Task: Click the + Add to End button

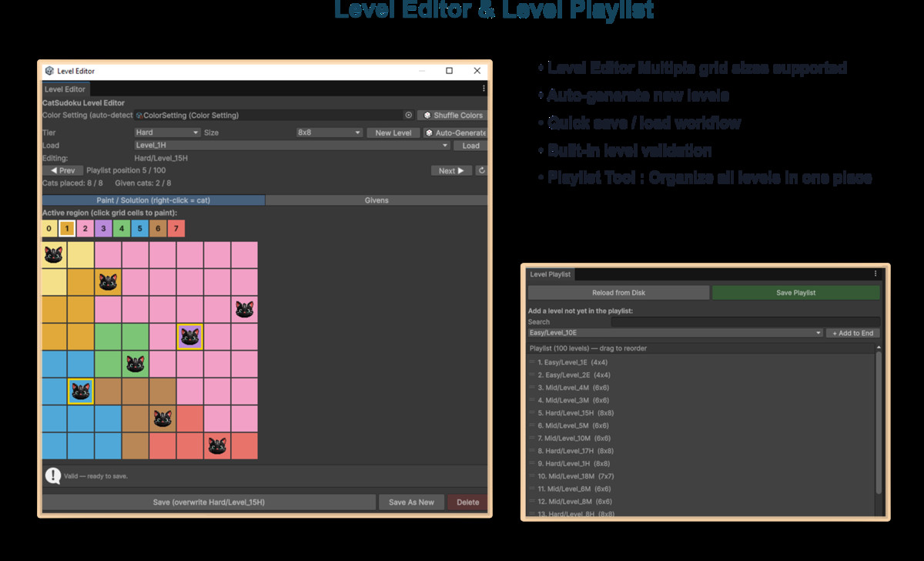Action: [853, 333]
